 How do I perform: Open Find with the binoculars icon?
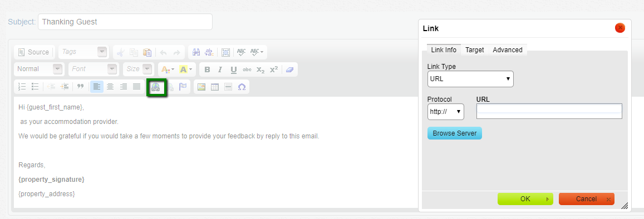click(196, 52)
